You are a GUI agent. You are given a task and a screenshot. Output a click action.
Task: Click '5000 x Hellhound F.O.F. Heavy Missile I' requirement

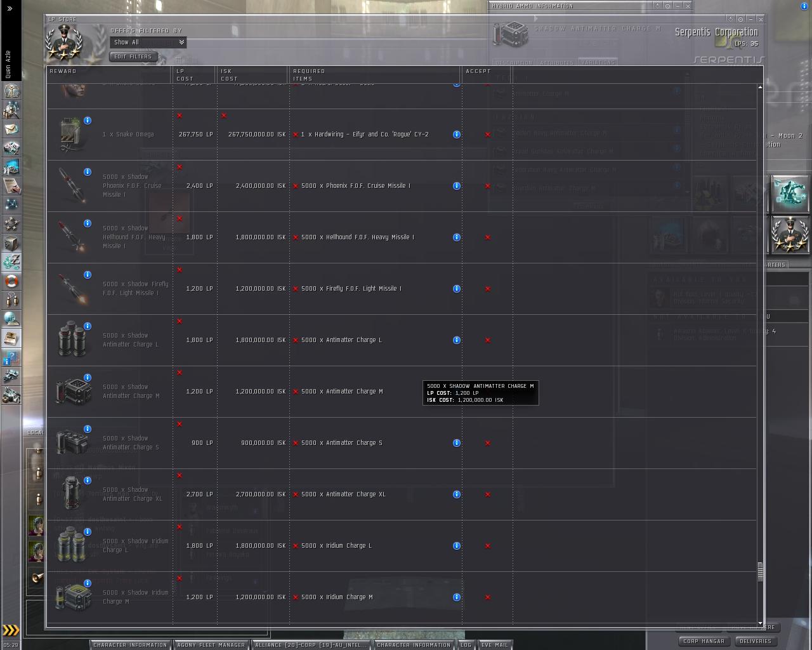click(x=358, y=237)
